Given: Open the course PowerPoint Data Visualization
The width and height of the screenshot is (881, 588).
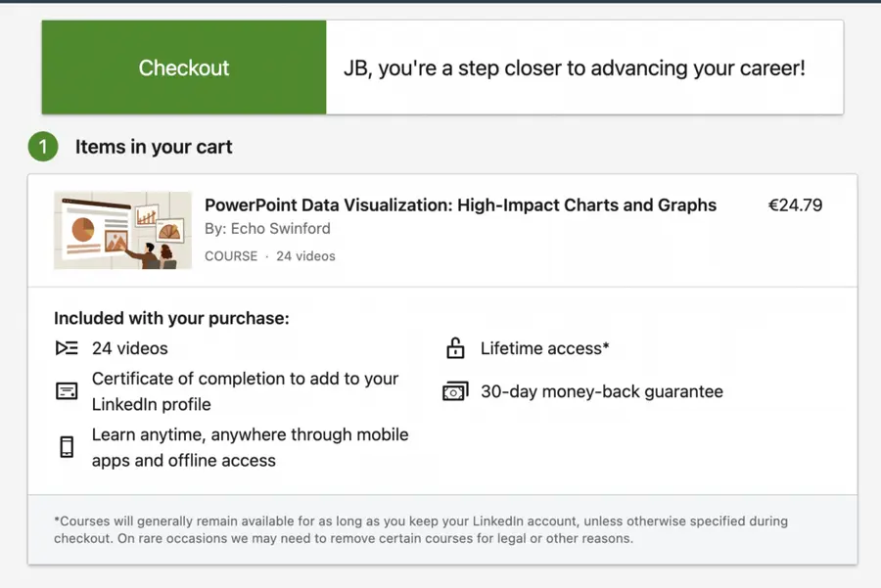Looking at the screenshot, I should pyautogui.click(x=460, y=205).
